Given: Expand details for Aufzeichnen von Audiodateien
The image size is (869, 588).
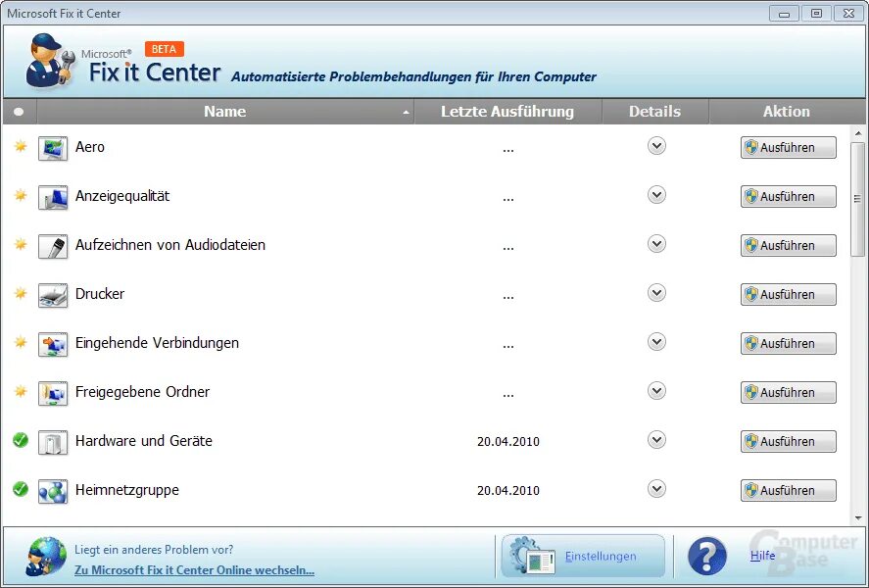Looking at the screenshot, I should click(x=656, y=244).
